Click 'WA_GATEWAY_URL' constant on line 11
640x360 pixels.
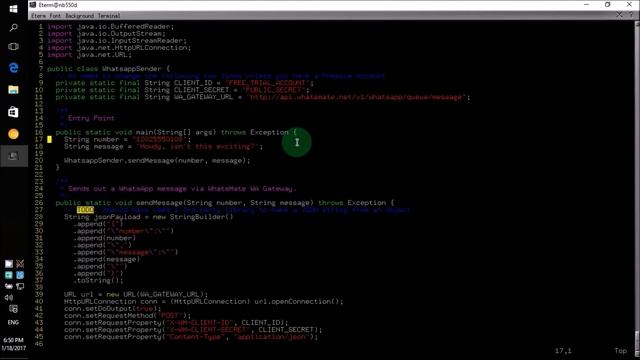click(x=204, y=97)
